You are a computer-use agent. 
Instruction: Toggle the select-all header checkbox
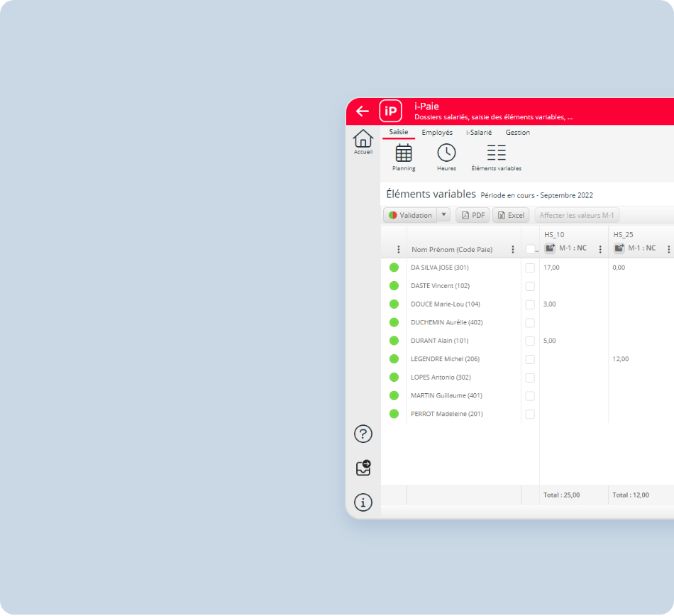click(x=530, y=249)
